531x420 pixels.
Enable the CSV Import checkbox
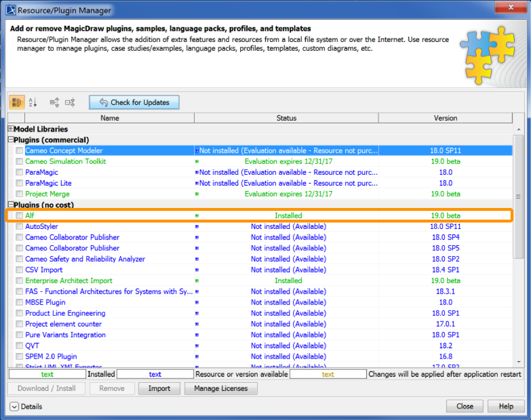19,270
